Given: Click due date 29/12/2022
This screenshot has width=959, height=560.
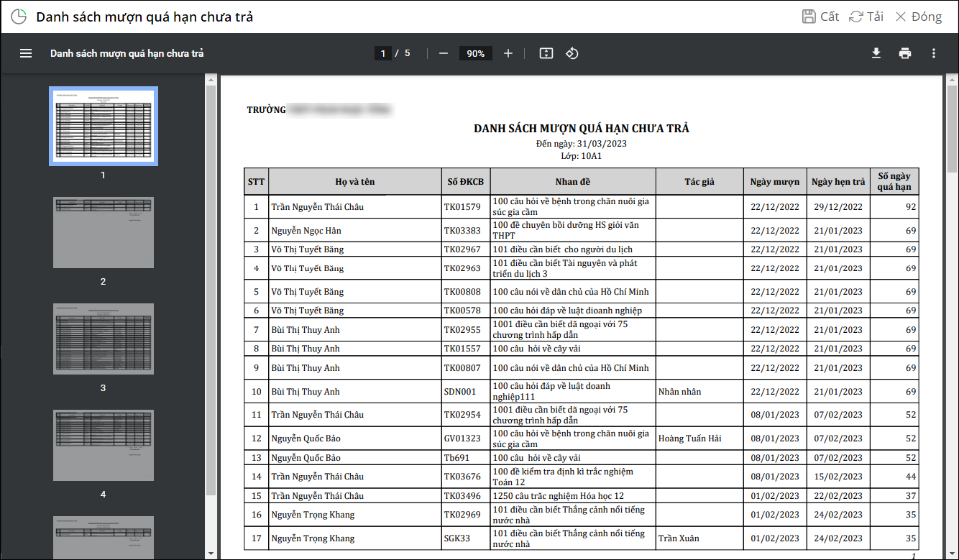Looking at the screenshot, I should pos(838,207).
